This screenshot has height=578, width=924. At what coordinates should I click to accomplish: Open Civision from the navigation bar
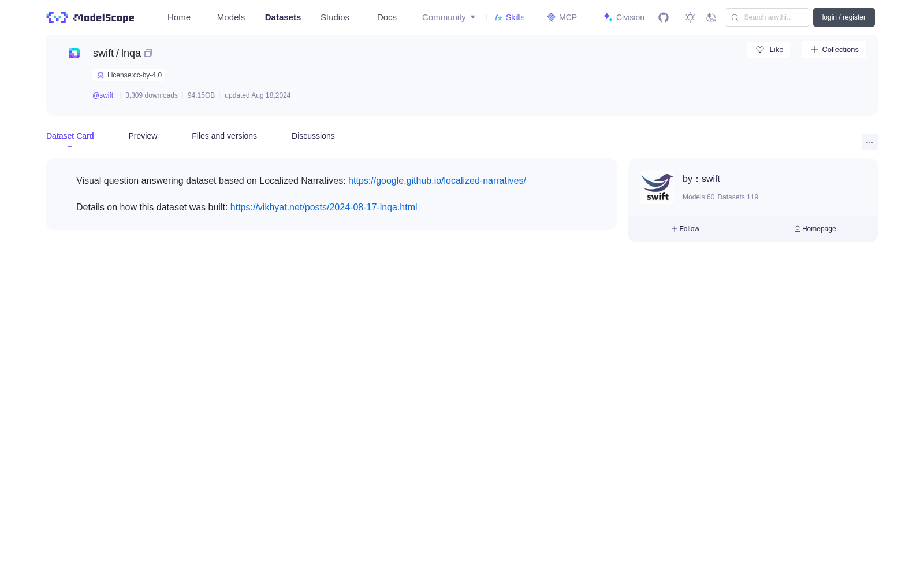tap(624, 17)
